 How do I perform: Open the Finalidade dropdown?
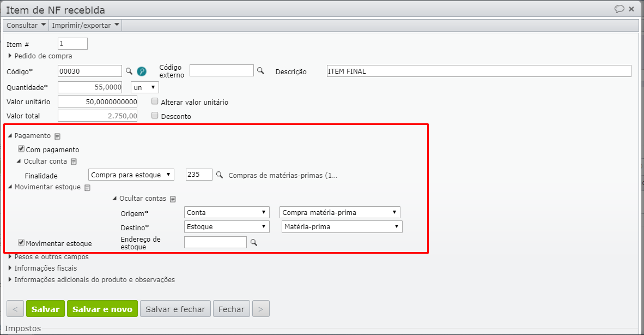pyautogui.click(x=131, y=175)
